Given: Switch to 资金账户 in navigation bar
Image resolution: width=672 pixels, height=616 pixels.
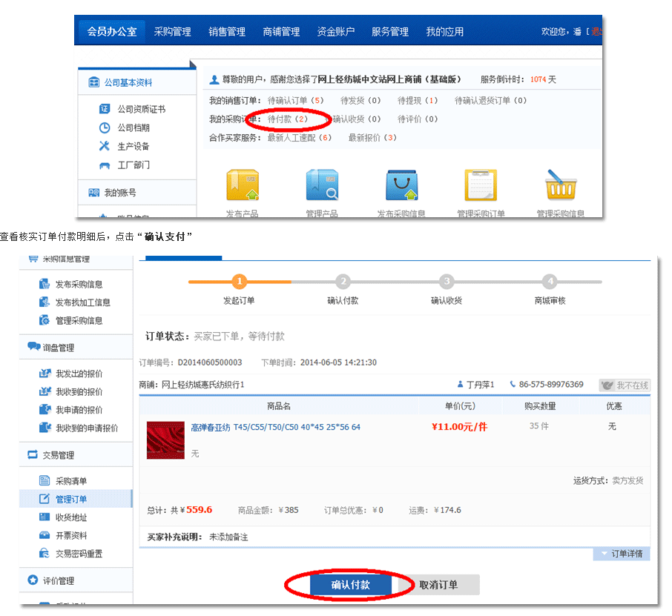Looking at the screenshot, I should 336,32.
